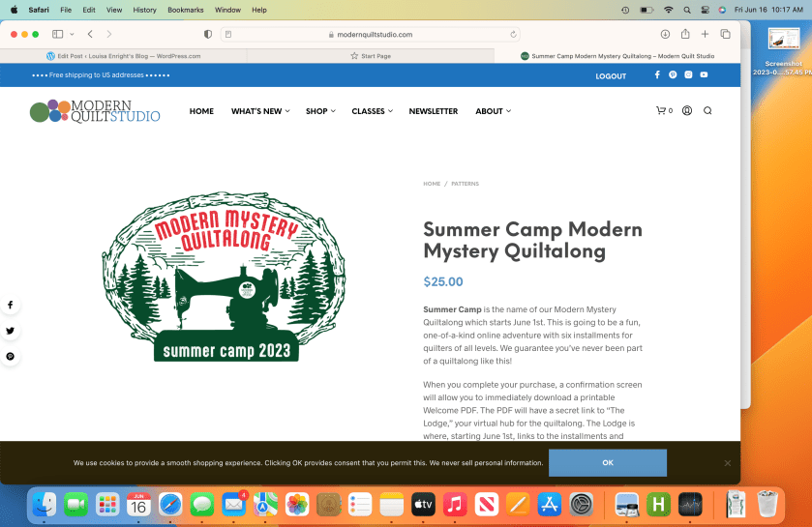Open the site search magnifier icon
812x527 pixels.
pos(707,111)
